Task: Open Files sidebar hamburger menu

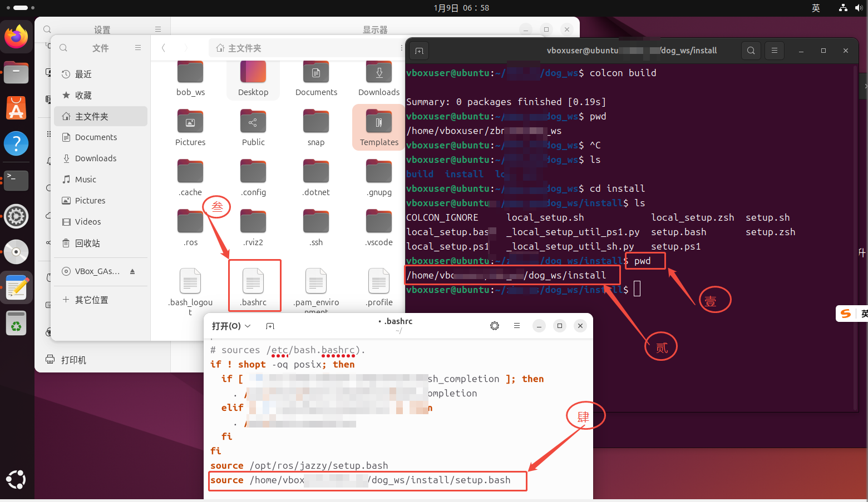Action: click(137, 48)
